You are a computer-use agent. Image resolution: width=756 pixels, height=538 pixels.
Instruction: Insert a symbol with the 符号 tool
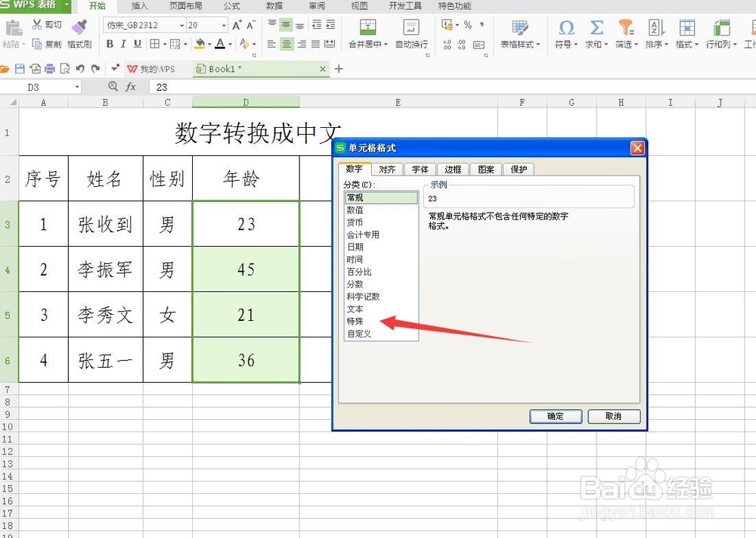tap(565, 36)
